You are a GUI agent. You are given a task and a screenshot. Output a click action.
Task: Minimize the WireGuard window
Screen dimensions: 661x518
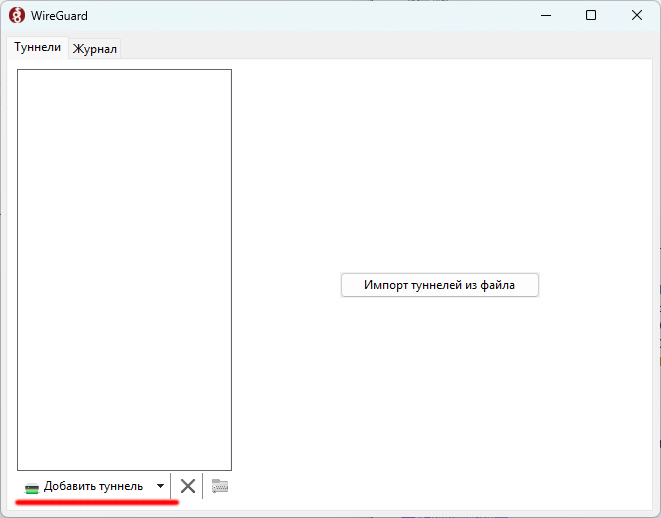(x=545, y=15)
